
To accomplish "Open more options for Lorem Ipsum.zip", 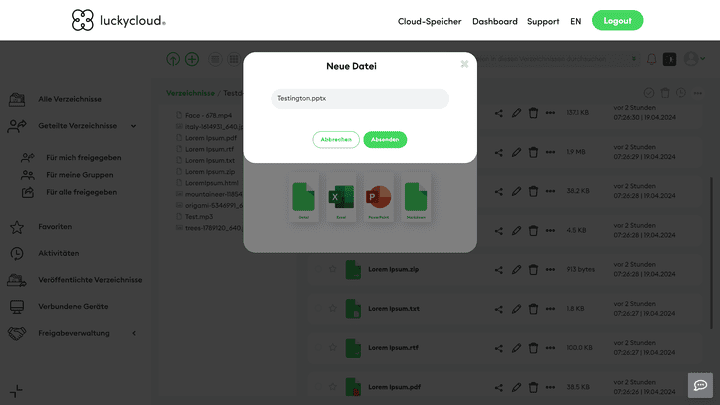I will pos(550,270).
